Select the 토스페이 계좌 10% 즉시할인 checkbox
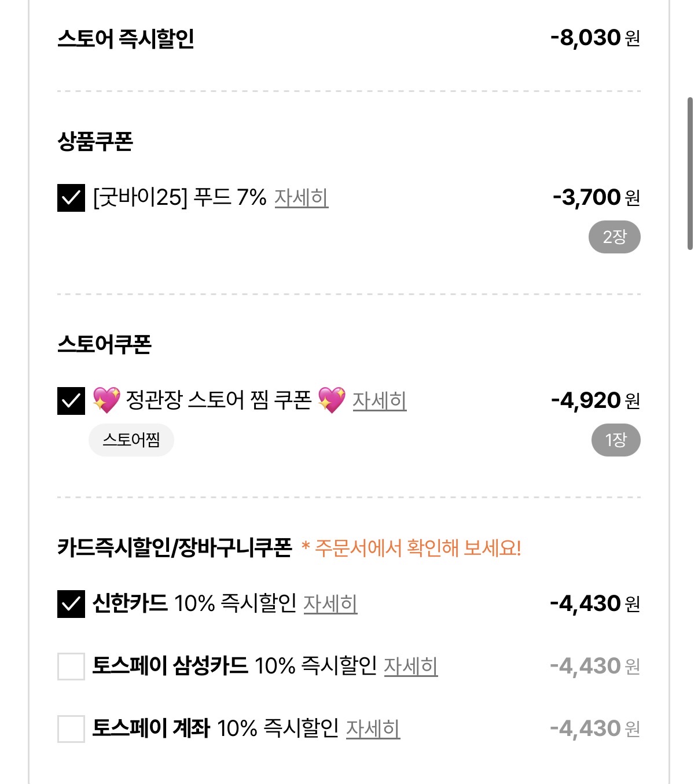 (x=71, y=729)
